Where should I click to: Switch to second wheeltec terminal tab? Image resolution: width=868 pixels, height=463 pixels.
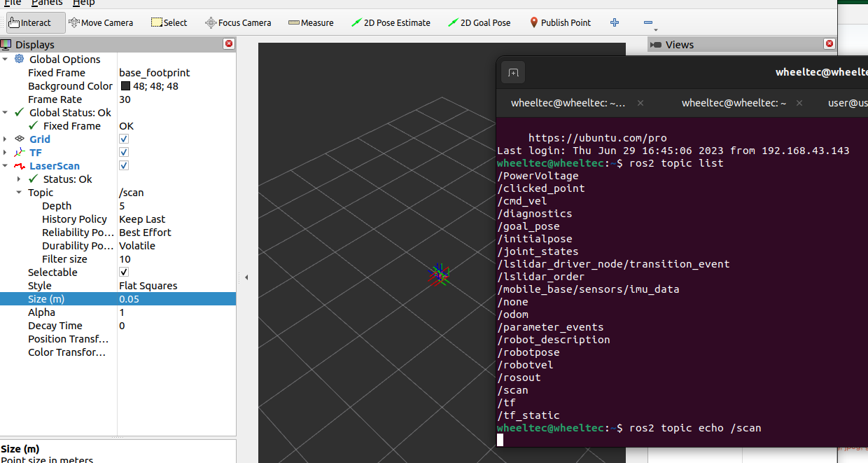tap(734, 103)
